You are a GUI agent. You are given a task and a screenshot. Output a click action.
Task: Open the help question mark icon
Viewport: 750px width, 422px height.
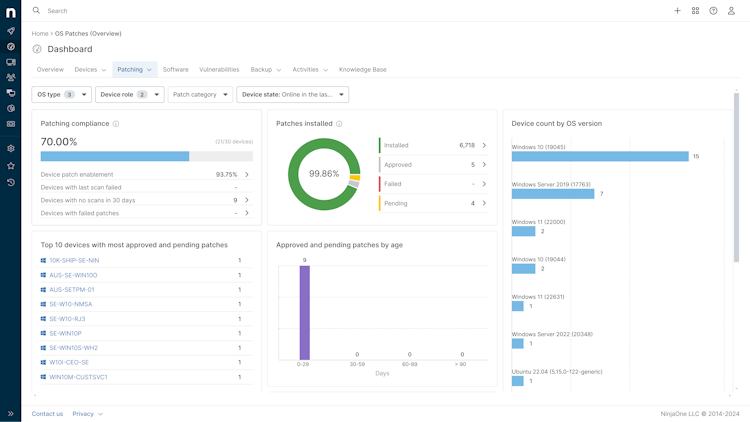pos(713,11)
